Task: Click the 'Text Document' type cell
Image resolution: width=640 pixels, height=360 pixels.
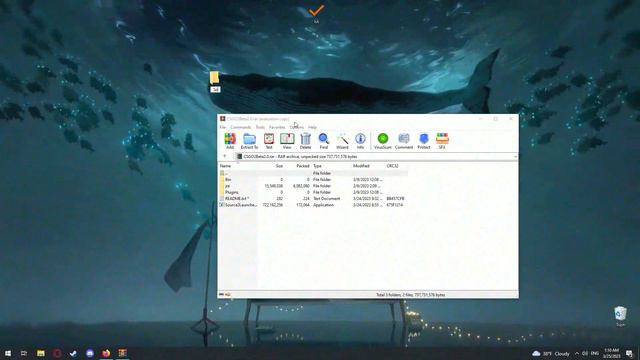Action: coord(326,198)
